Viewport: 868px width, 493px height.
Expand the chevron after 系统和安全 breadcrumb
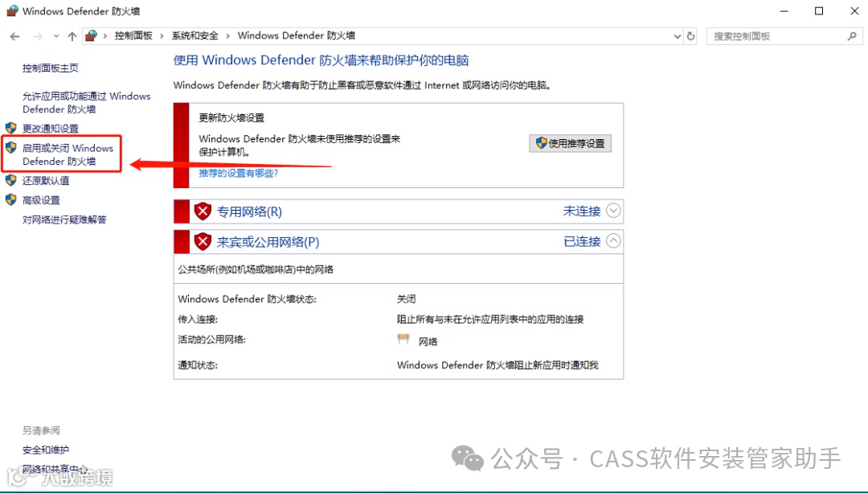tap(227, 36)
